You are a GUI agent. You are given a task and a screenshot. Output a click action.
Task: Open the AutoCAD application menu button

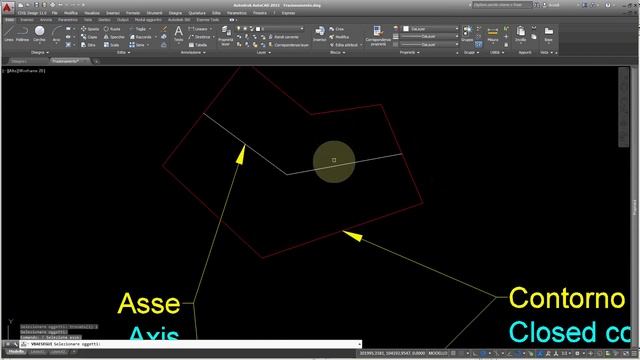[8, 7]
